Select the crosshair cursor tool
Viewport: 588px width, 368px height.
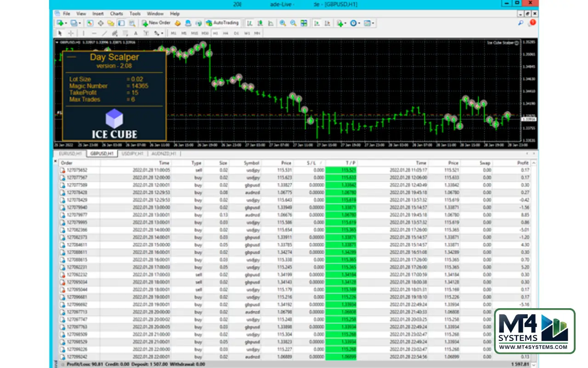[x=71, y=33]
